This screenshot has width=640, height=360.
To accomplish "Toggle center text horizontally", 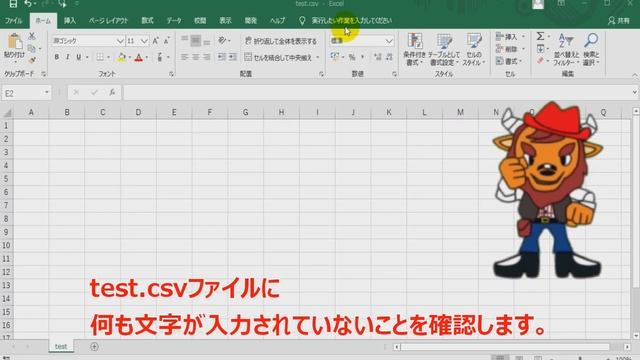I will click(196, 57).
